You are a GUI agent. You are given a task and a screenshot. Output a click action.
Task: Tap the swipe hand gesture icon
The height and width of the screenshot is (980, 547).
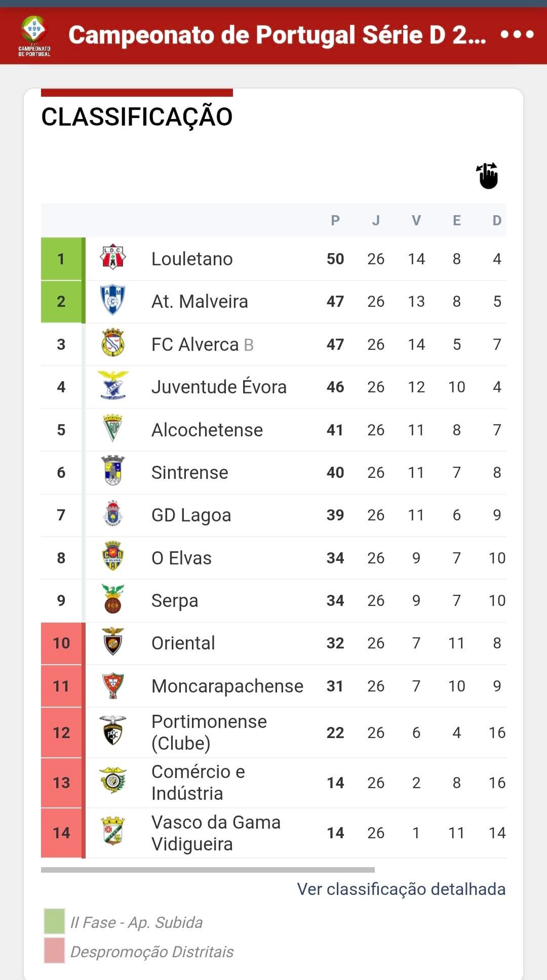coord(488,176)
